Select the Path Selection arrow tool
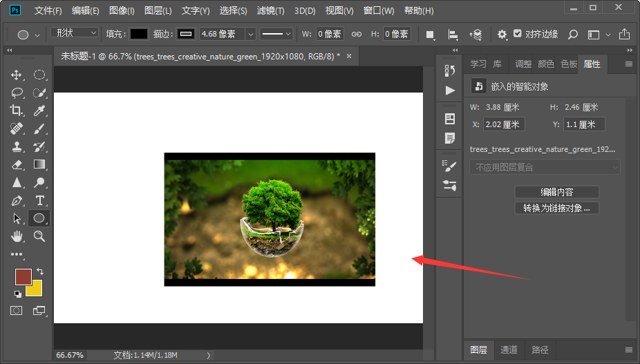This screenshot has width=640, height=364. pyautogui.click(x=17, y=218)
